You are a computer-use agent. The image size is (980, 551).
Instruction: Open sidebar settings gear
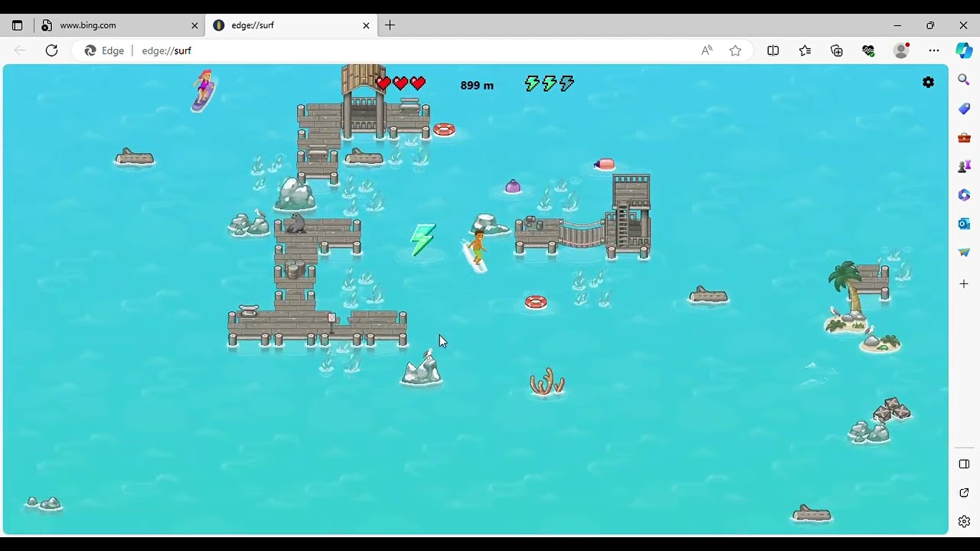pyautogui.click(x=964, y=522)
